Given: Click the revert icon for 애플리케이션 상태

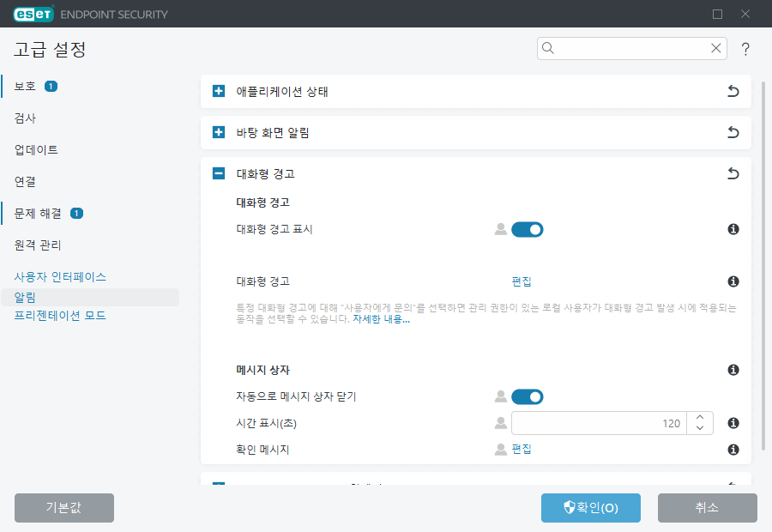Looking at the screenshot, I should (x=733, y=91).
